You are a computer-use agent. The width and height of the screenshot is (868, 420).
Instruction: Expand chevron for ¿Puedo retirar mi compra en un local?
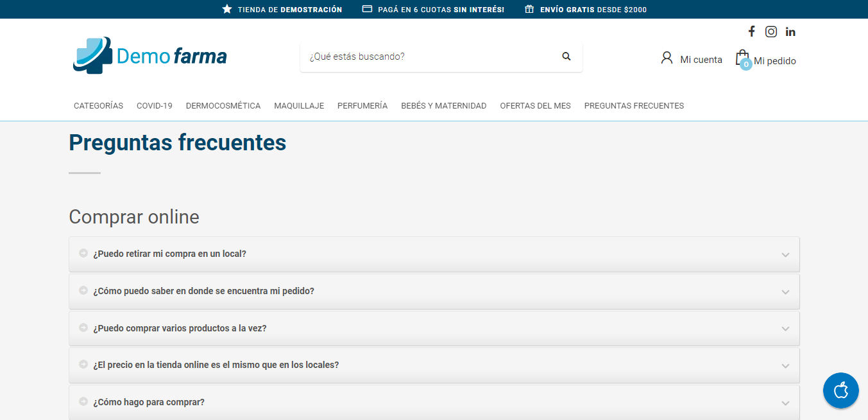(x=785, y=255)
